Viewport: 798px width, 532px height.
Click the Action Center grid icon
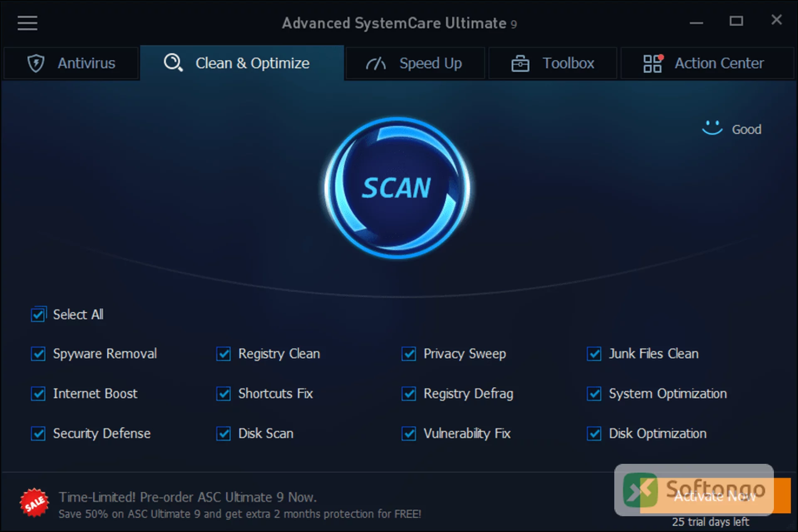point(653,63)
